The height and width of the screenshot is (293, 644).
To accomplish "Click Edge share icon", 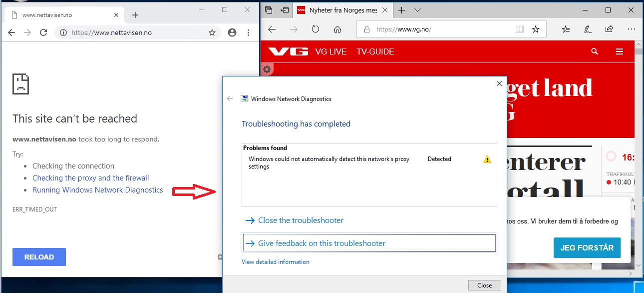I will pos(609,29).
